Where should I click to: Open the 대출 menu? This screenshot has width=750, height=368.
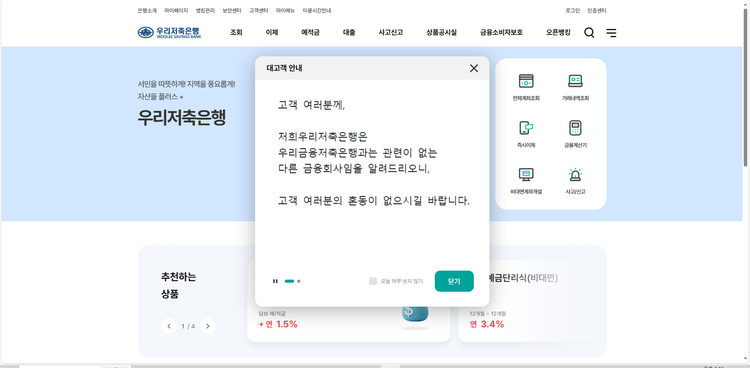(x=349, y=33)
